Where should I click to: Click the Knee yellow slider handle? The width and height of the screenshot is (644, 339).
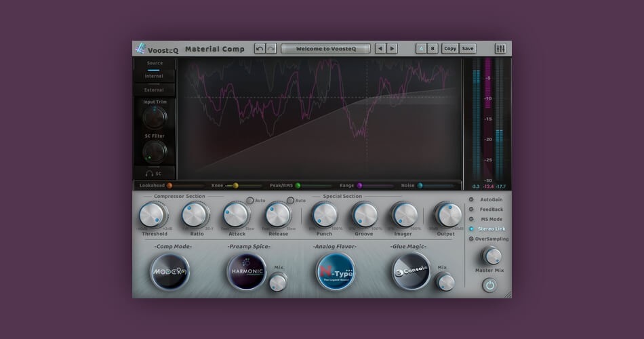pos(236,186)
